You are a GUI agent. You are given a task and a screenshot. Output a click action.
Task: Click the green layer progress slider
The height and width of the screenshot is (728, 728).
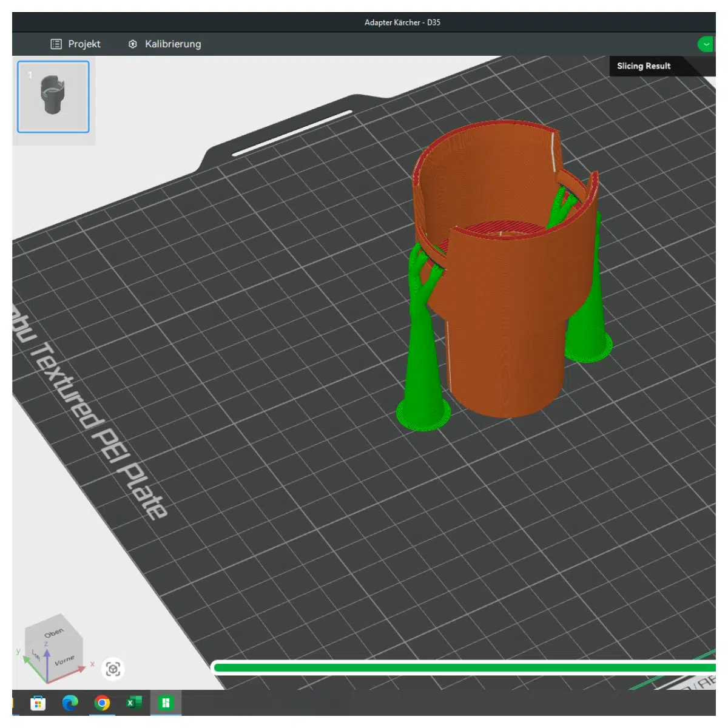click(x=464, y=668)
